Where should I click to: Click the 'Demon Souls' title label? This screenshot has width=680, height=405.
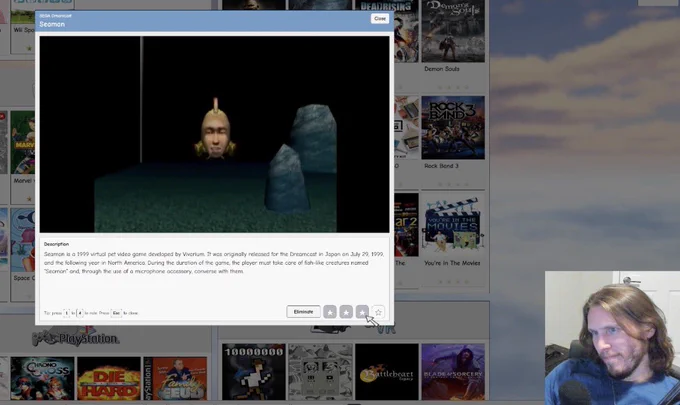[441, 69]
